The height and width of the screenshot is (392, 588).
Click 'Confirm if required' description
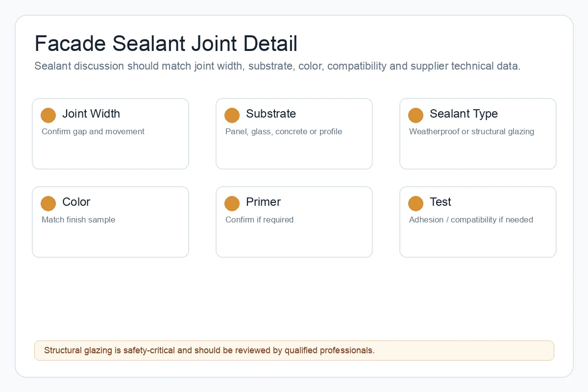pyautogui.click(x=259, y=220)
